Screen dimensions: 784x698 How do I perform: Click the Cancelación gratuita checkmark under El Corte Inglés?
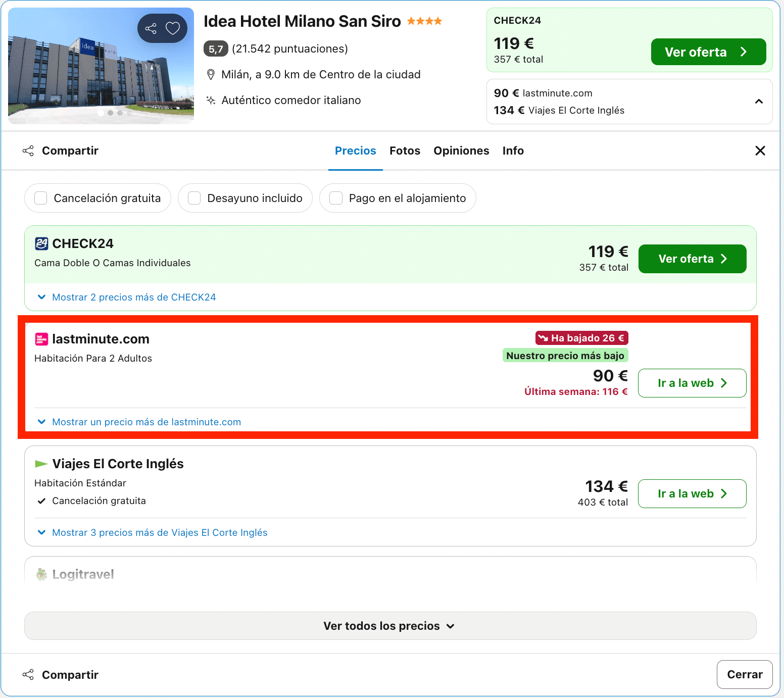point(41,501)
